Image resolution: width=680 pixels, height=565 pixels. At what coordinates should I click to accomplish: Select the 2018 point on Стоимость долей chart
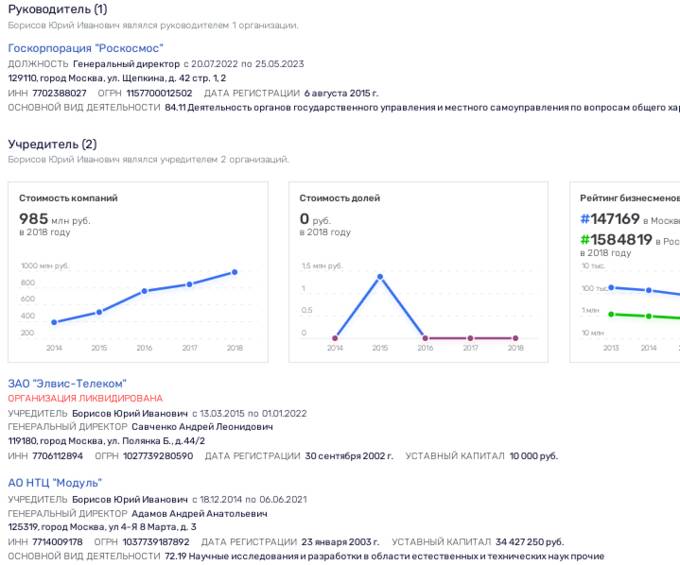pos(515,338)
